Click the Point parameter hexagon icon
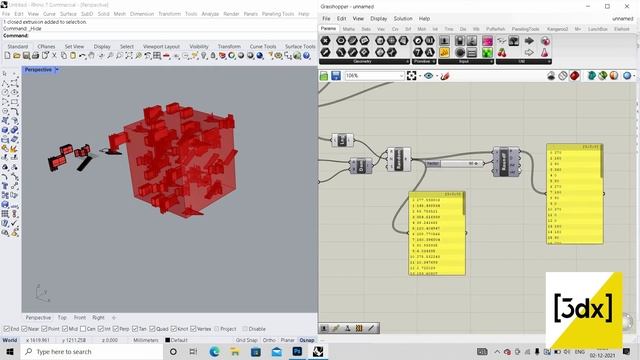The height and width of the screenshot is (360, 640). pyautogui.click(x=325, y=41)
